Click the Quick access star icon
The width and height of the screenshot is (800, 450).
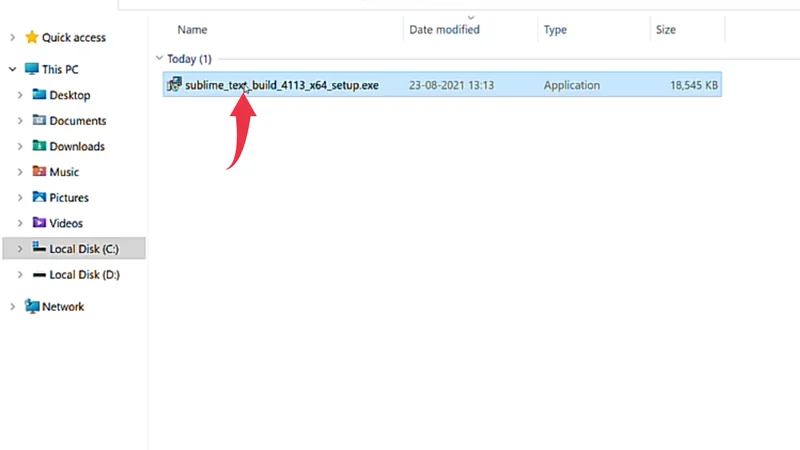[32, 38]
